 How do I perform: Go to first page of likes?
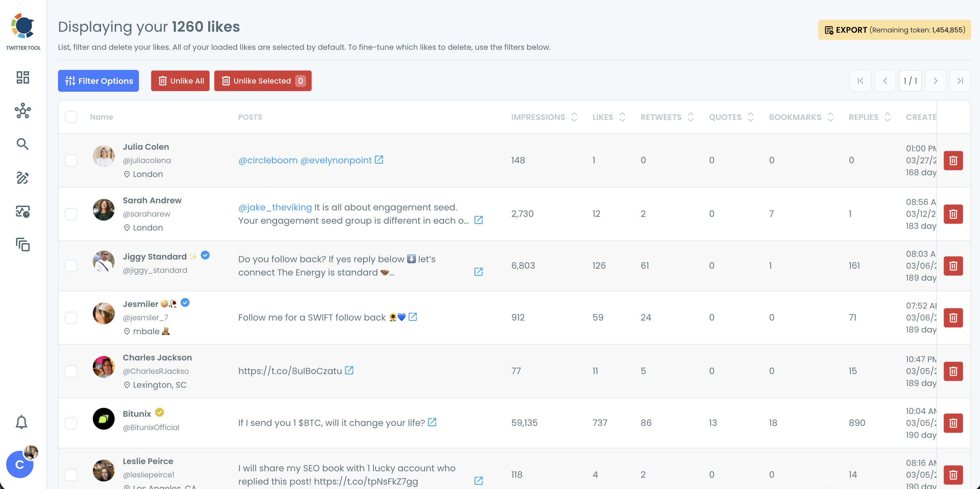861,80
